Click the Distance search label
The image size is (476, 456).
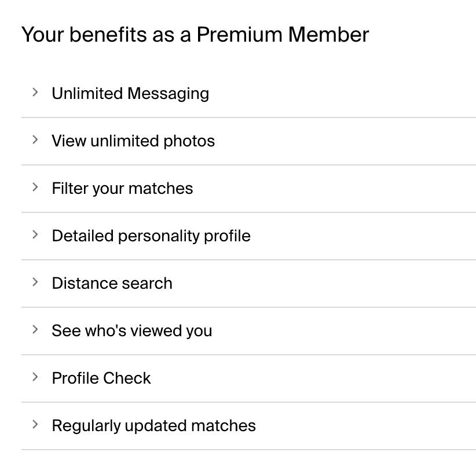click(x=112, y=283)
